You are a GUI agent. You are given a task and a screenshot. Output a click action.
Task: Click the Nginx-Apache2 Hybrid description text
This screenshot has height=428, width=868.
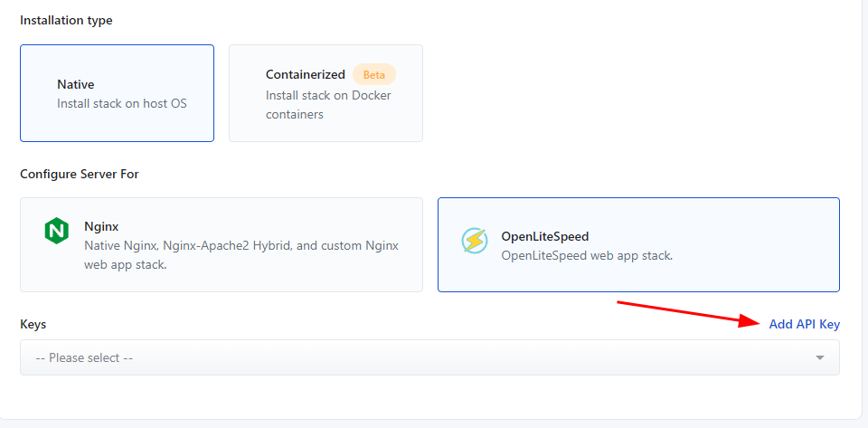(x=241, y=245)
